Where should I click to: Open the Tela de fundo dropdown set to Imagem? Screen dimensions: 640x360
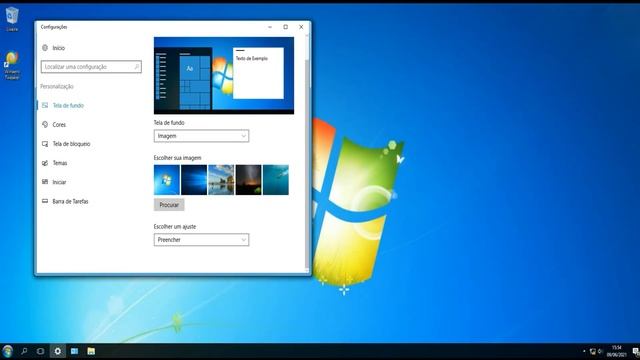pos(201,136)
